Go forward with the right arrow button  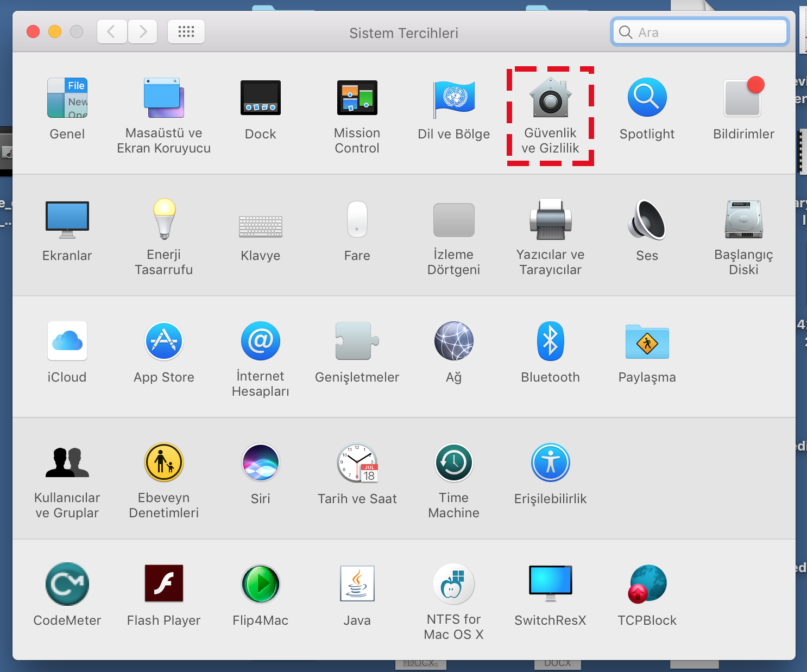coord(143,31)
